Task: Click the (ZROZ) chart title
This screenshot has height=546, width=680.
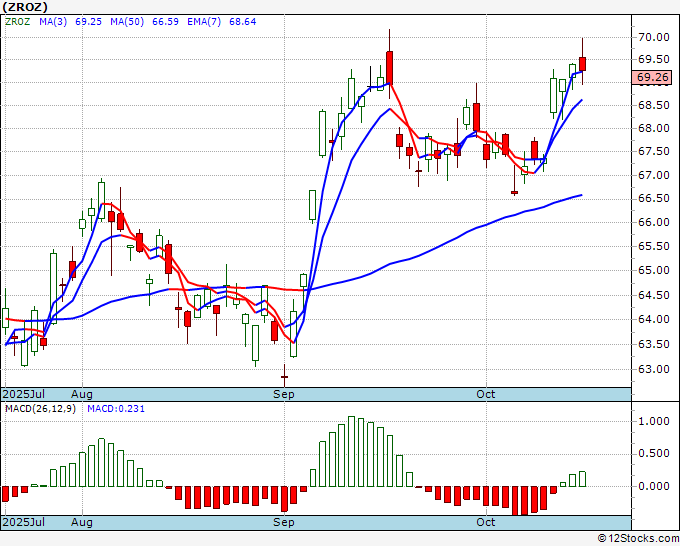Action: (25, 7)
